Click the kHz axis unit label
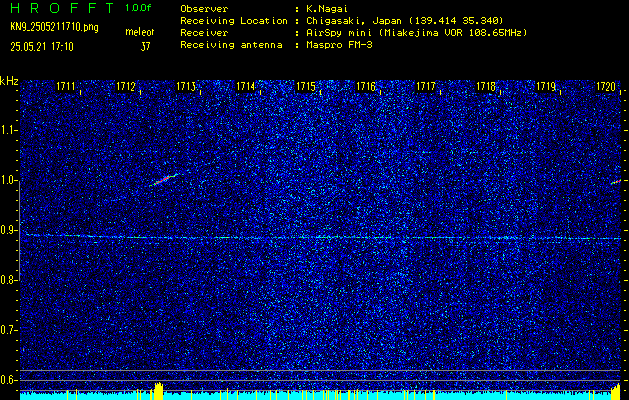 coord(9,81)
